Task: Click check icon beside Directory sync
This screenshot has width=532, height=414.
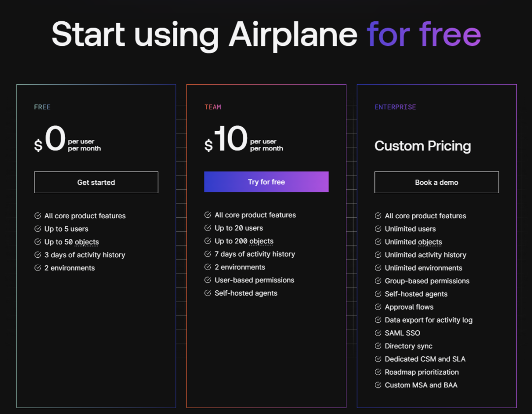Action: [378, 346]
